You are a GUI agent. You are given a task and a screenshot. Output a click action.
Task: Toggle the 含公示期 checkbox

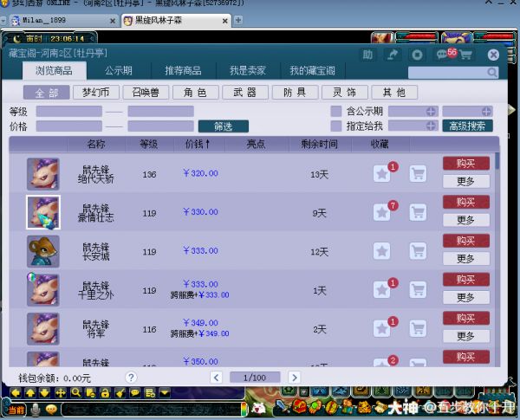point(336,112)
